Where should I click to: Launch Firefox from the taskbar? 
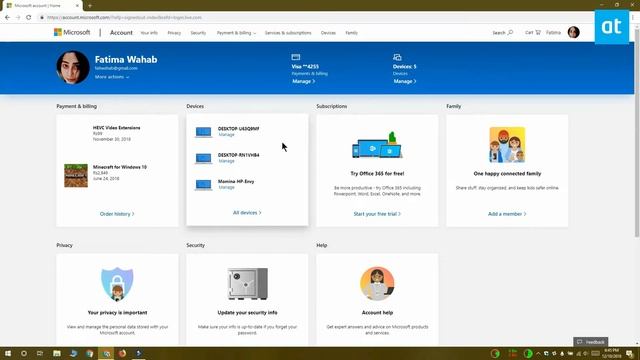[x=122, y=353]
